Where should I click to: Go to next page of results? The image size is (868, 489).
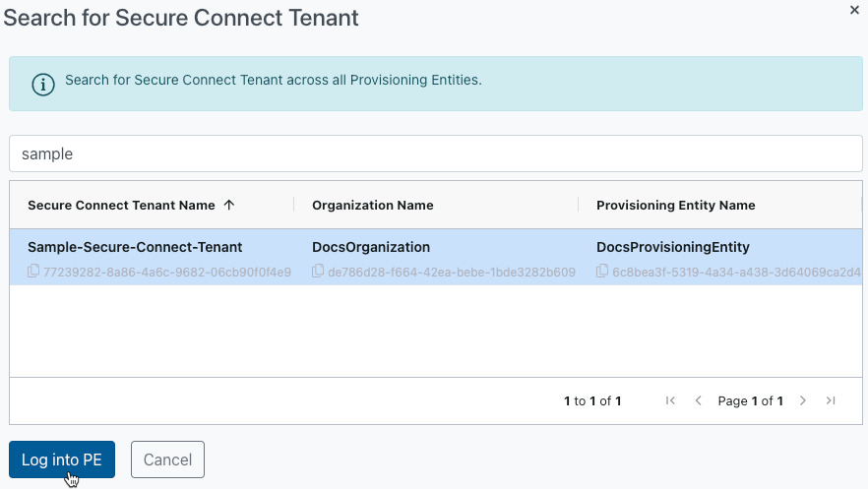point(803,400)
